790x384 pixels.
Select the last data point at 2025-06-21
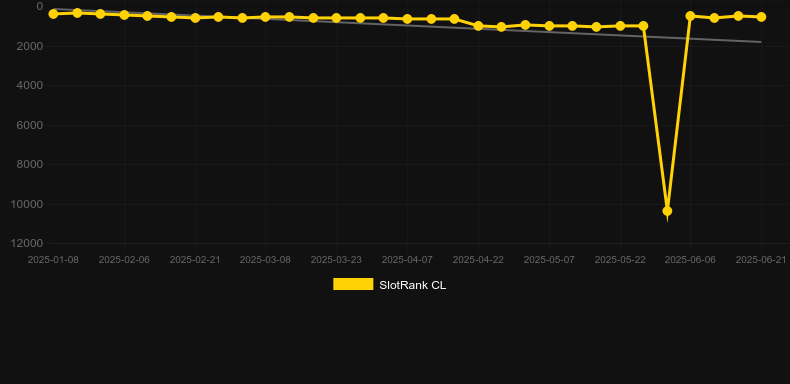click(761, 17)
